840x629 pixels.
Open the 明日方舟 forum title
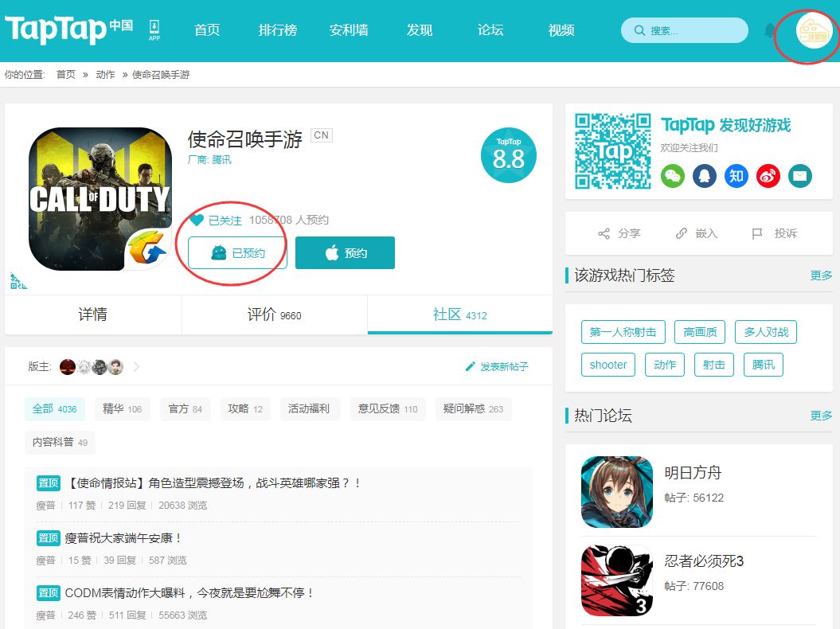pos(693,473)
